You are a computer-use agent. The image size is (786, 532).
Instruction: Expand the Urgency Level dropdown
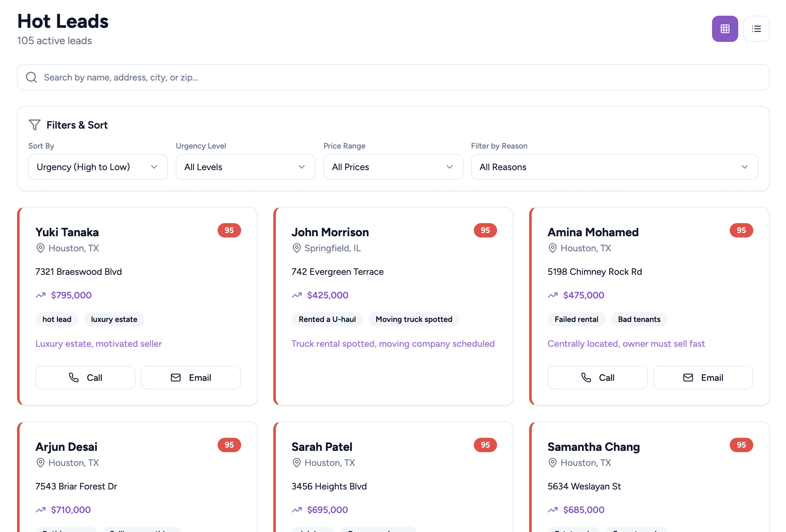pyautogui.click(x=245, y=167)
